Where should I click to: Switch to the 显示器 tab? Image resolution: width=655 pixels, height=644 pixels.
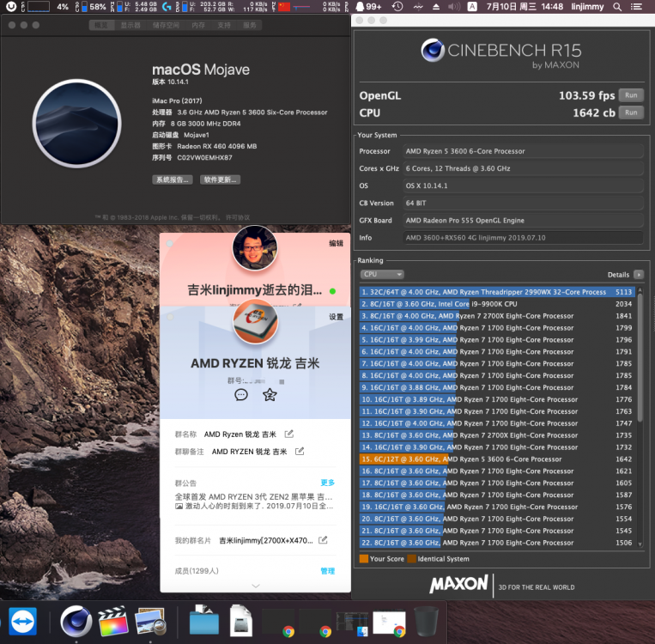[x=130, y=25]
